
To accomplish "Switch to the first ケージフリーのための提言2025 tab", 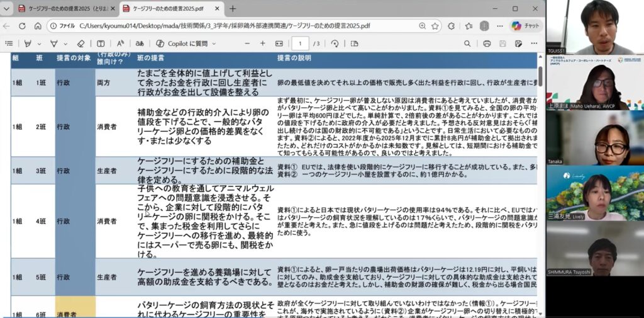I will [x=63, y=9].
